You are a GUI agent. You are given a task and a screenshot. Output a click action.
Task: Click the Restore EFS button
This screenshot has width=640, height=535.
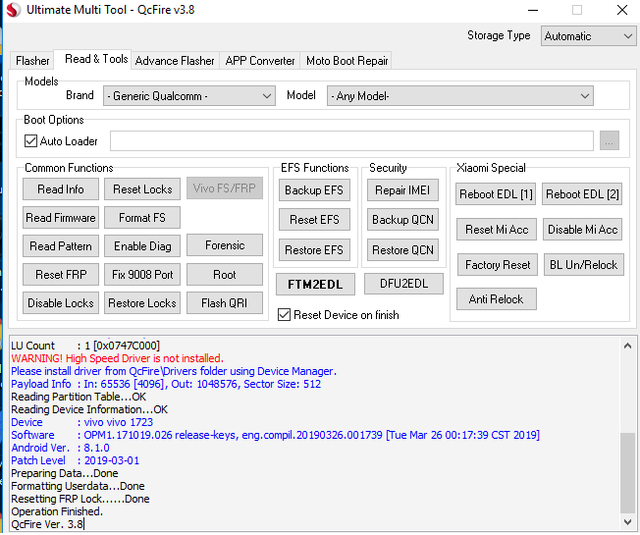(314, 250)
